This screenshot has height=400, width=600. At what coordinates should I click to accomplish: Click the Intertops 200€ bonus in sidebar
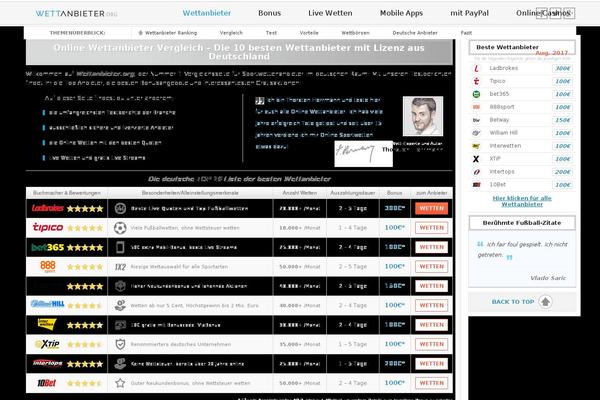click(562, 172)
